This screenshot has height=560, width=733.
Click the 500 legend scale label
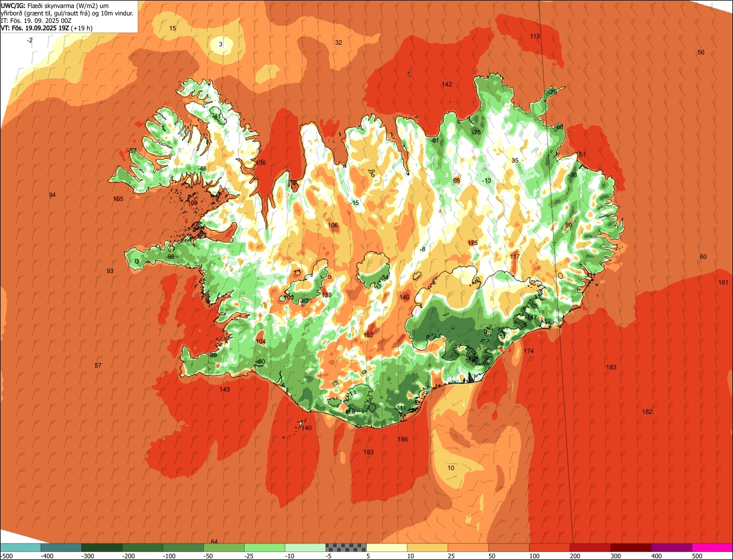coord(697,556)
